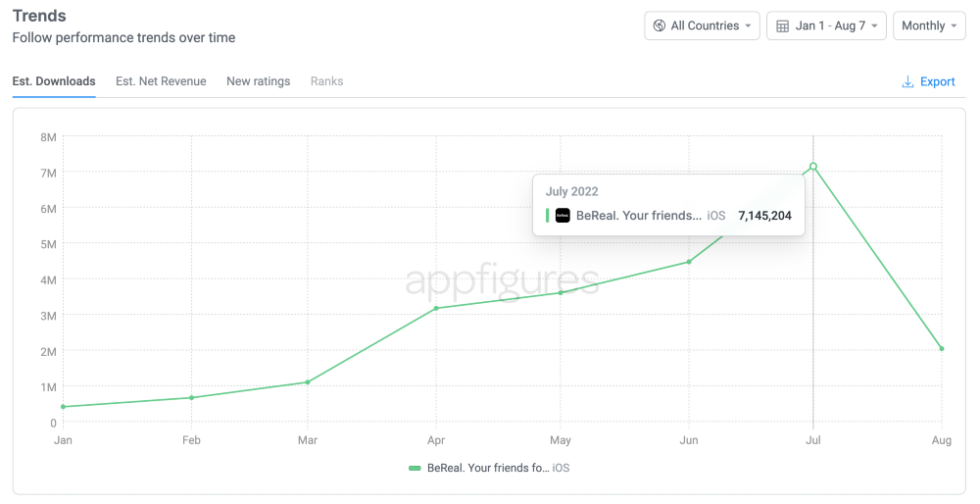Open the Jan 1 - Aug 7 date dropdown

tap(827, 25)
